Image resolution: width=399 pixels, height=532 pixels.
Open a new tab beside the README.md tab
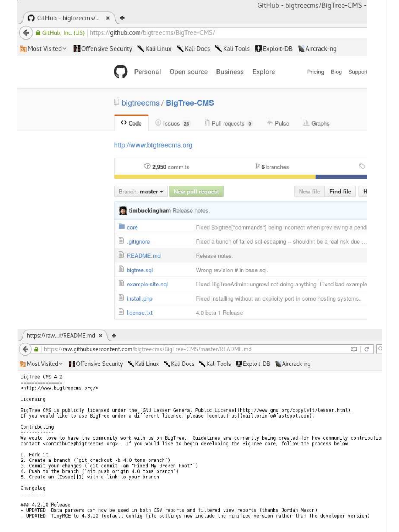[x=114, y=336]
